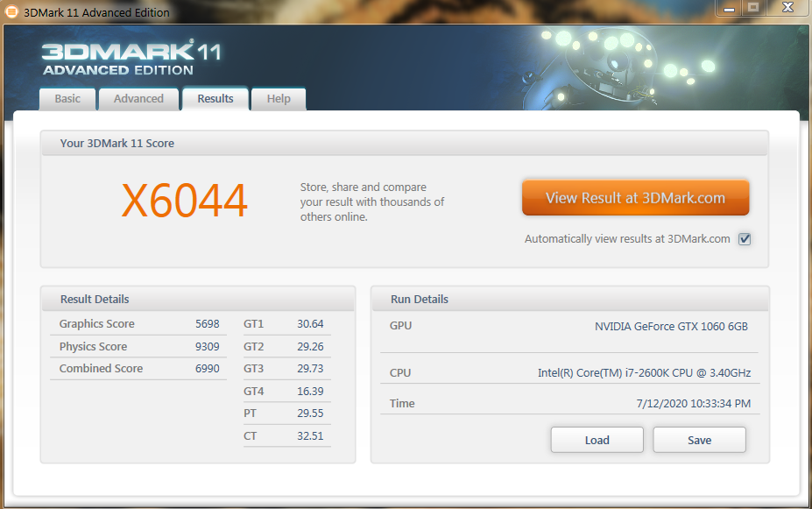Click View Result at 3DMark.com button
The width and height of the screenshot is (812, 509).
[x=635, y=198]
